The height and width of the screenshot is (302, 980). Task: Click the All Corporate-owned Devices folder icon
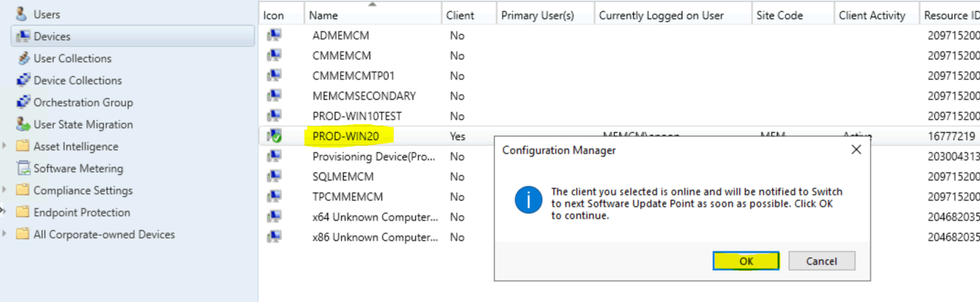pyautogui.click(x=23, y=234)
